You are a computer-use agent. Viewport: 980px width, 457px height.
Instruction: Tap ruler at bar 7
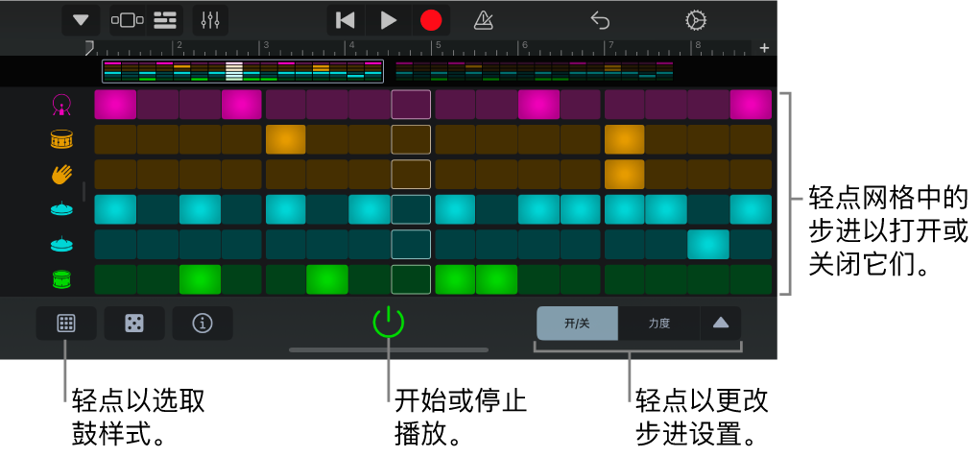610,47
